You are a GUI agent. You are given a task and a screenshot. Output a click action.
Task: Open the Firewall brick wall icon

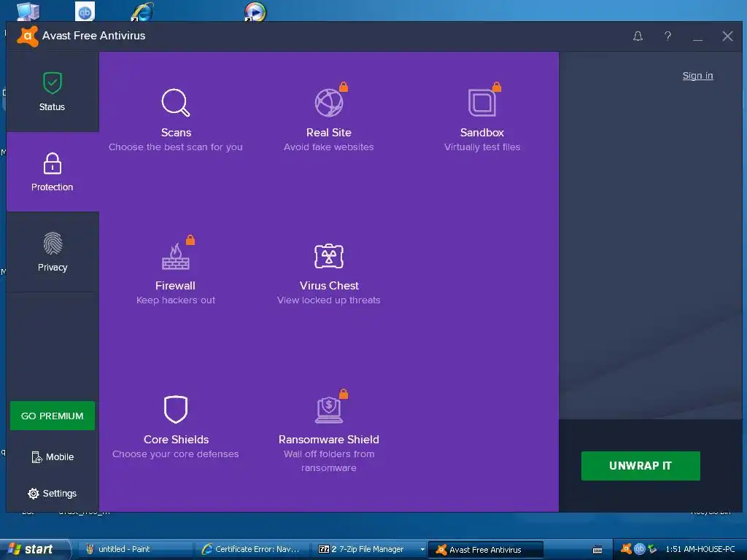tap(176, 257)
